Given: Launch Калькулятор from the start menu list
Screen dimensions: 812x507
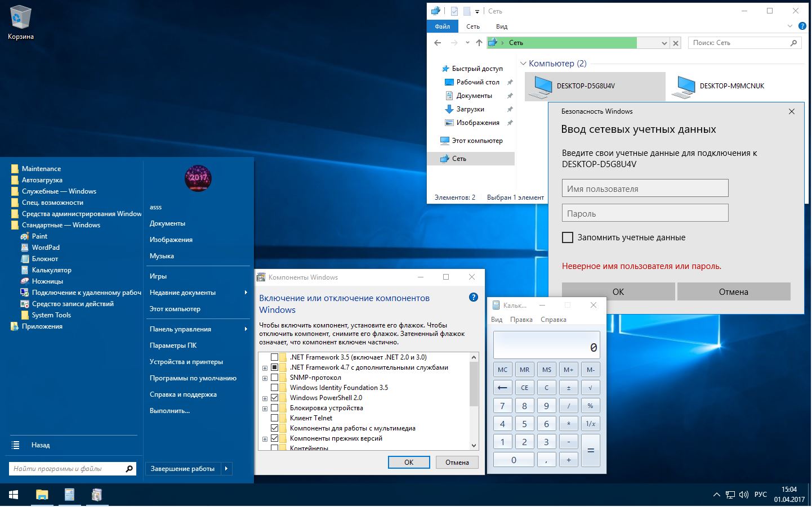Looking at the screenshot, I should tap(51, 270).
